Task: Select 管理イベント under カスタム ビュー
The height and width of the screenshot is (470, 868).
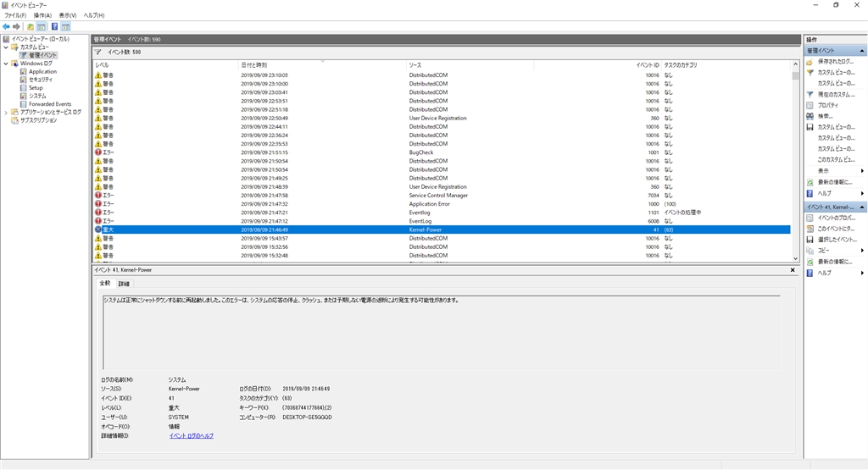Action: click(x=42, y=55)
